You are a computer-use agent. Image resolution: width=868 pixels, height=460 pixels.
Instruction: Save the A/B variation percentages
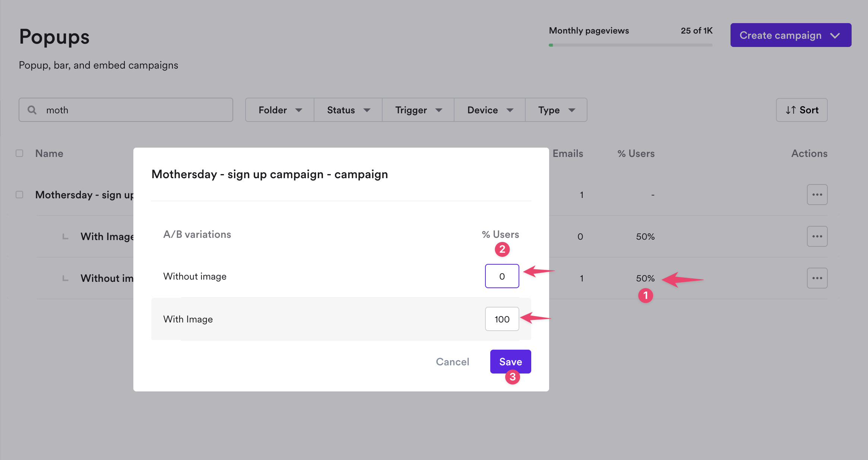(510, 362)
